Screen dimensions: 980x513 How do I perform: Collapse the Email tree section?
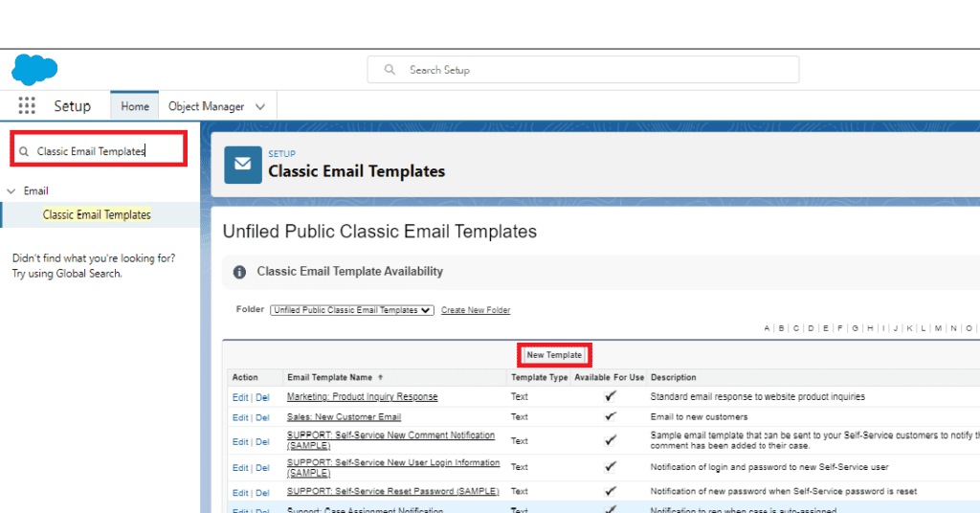tap(11, 191)
